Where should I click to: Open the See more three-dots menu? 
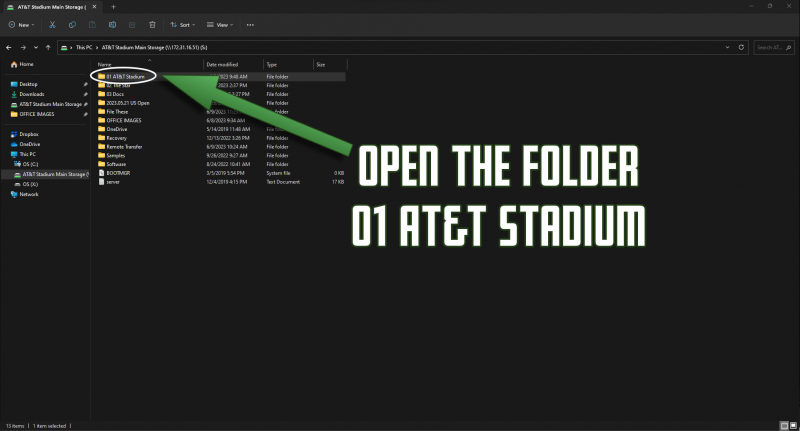click(x=250, y=24)
